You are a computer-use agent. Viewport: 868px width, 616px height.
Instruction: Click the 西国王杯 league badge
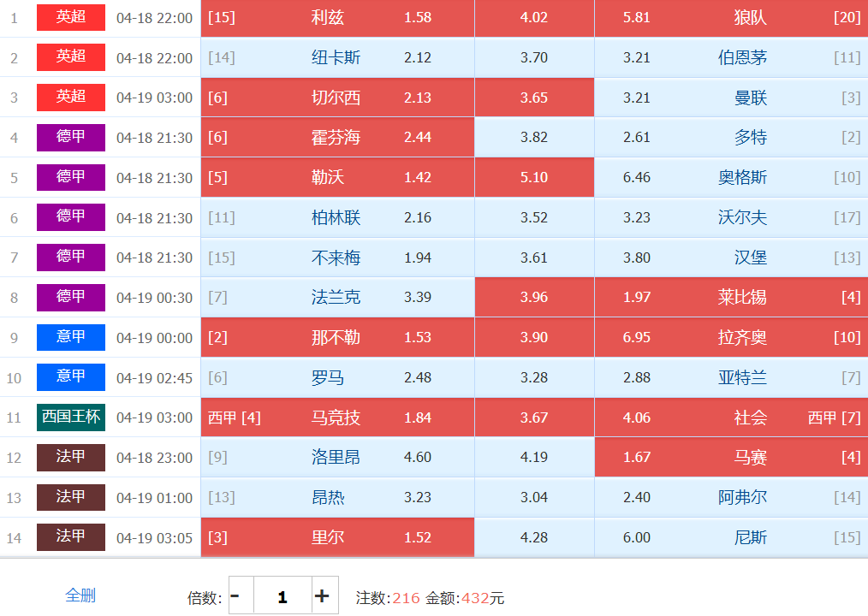coord(71,418)
